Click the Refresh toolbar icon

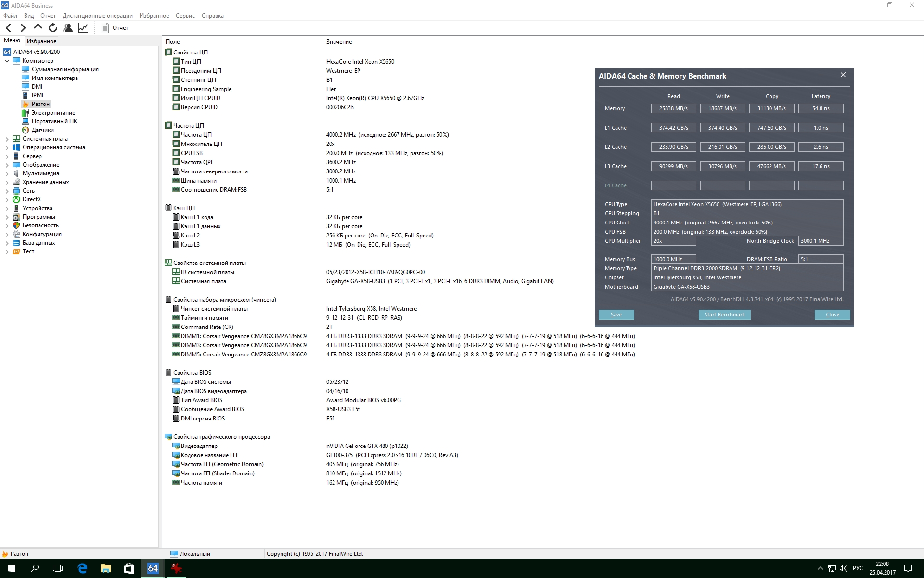click(x=53, y=28)
